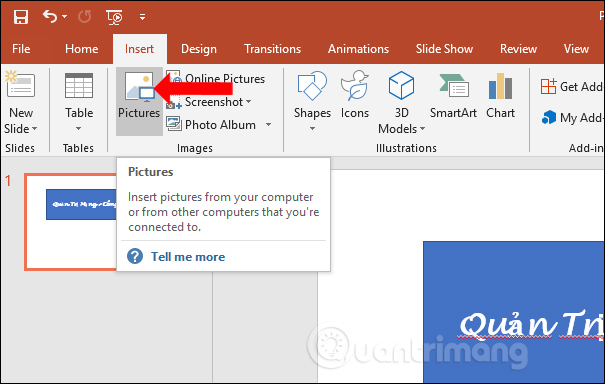Click the SmartArt icon
Screen dimensions: 605x384
pos(454,85)
